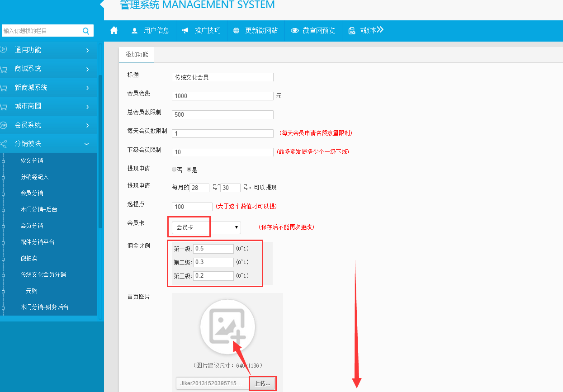Open 分销经纪人 in the sidebar
Image resolution: width=563 pixels, height=392 pixels.
point(34,177)
